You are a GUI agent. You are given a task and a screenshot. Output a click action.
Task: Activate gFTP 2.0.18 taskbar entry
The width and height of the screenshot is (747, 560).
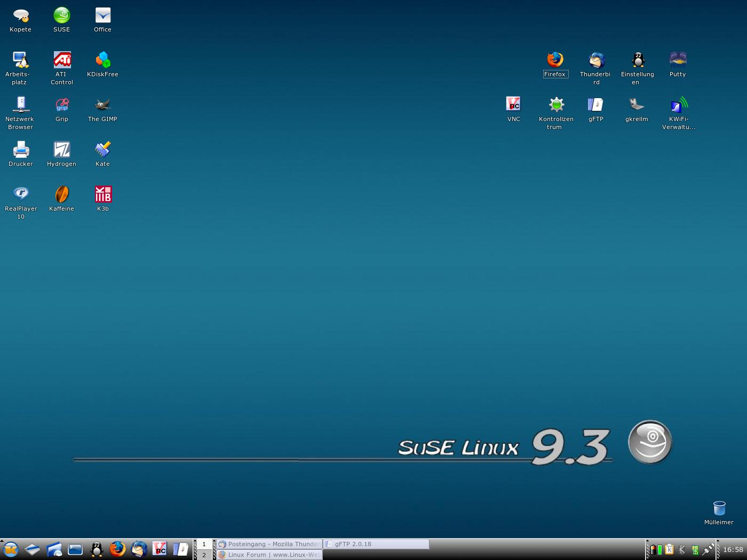[x=376, y=544]
